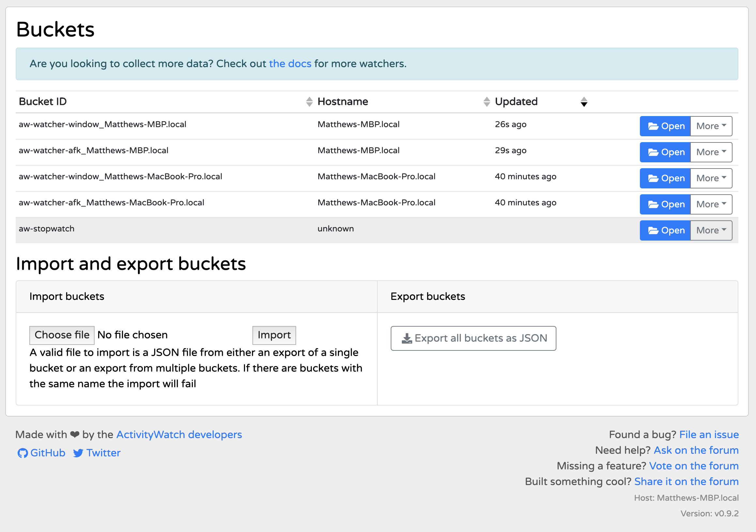Sort the table by Bucket ID
Screen dimensions: 756x532
click(309, 102)
